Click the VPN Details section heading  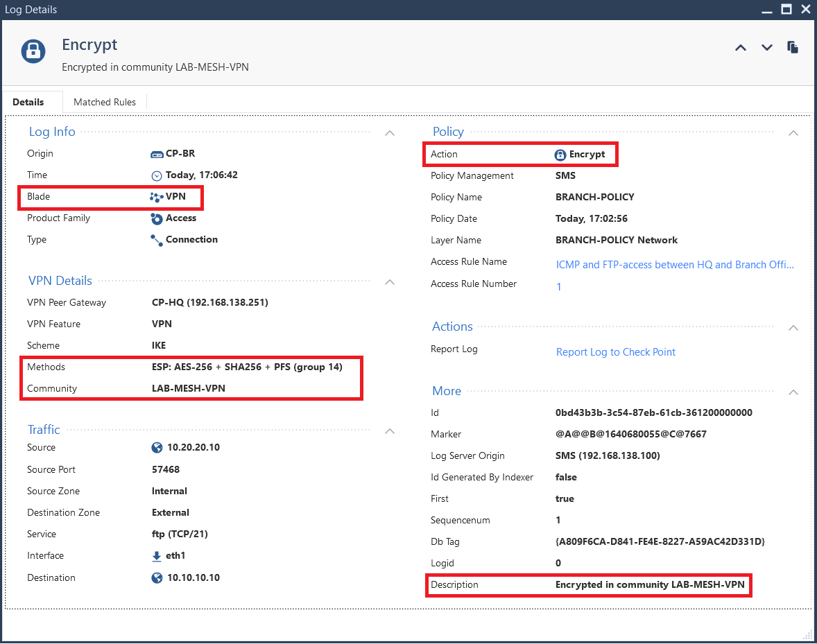coord(60,281)
